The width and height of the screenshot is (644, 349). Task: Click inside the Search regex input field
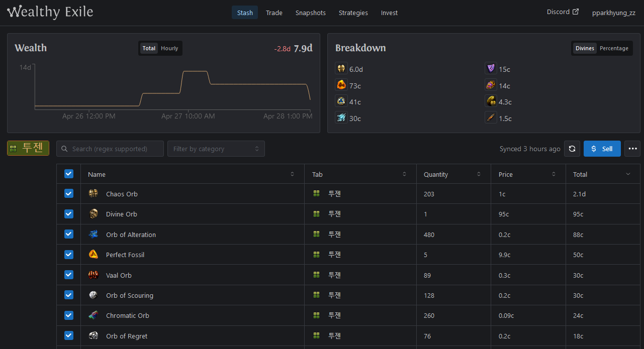pyautogui.click(x=110, y=149)
